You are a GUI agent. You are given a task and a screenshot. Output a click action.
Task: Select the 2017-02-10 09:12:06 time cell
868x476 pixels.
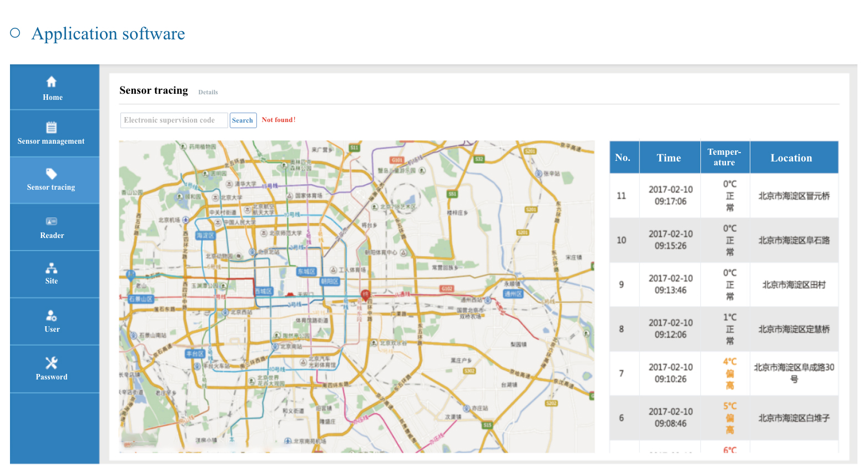[x=670, y=328]
